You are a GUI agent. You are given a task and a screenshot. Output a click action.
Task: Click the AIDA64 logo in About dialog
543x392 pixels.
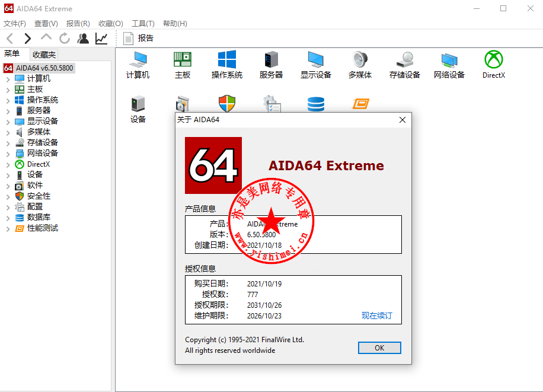click(213, 165)
